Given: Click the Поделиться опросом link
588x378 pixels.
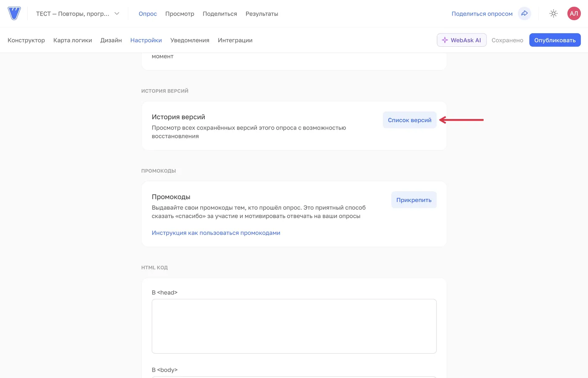Looking at the screenshot, I should click(x=482, y=14).
